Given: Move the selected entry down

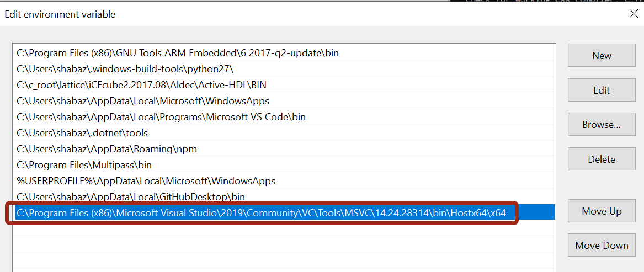Looking at the screenshot, I should [x=602, y=246].
